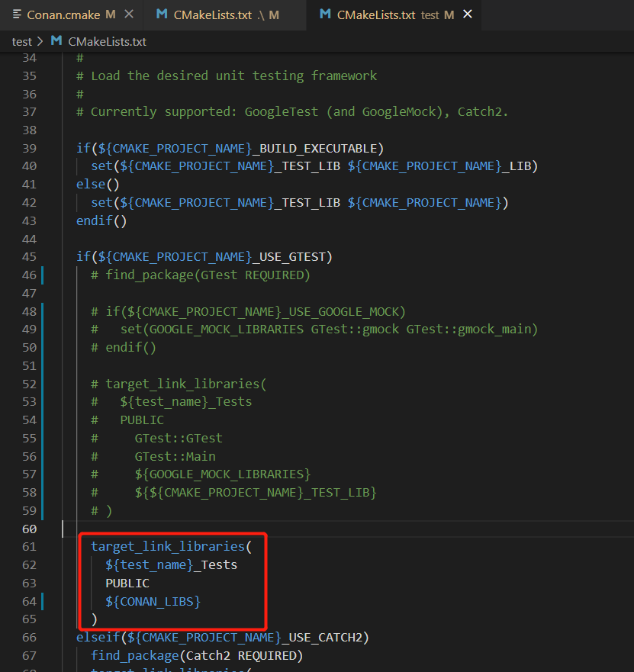This screenshot has height=672, width=634.
Task: Click commented '# target_link_libraries(' on line 52
Action: pos(179,384)
